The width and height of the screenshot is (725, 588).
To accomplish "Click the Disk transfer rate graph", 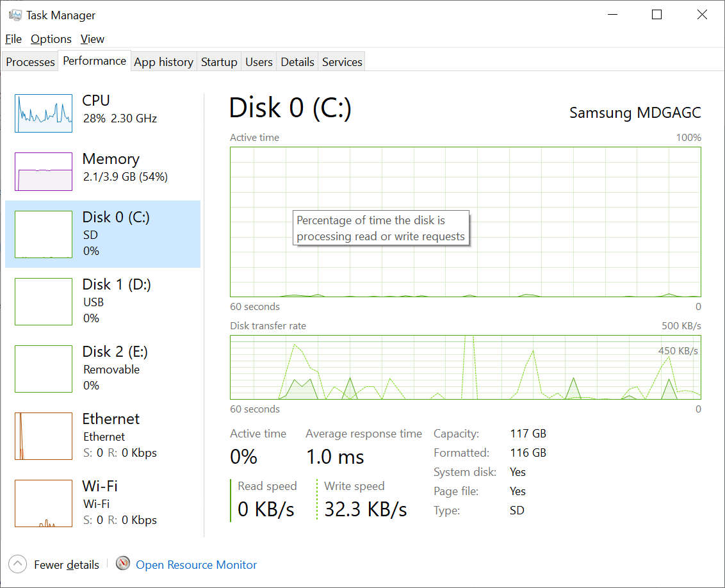I will click(465, 368).
